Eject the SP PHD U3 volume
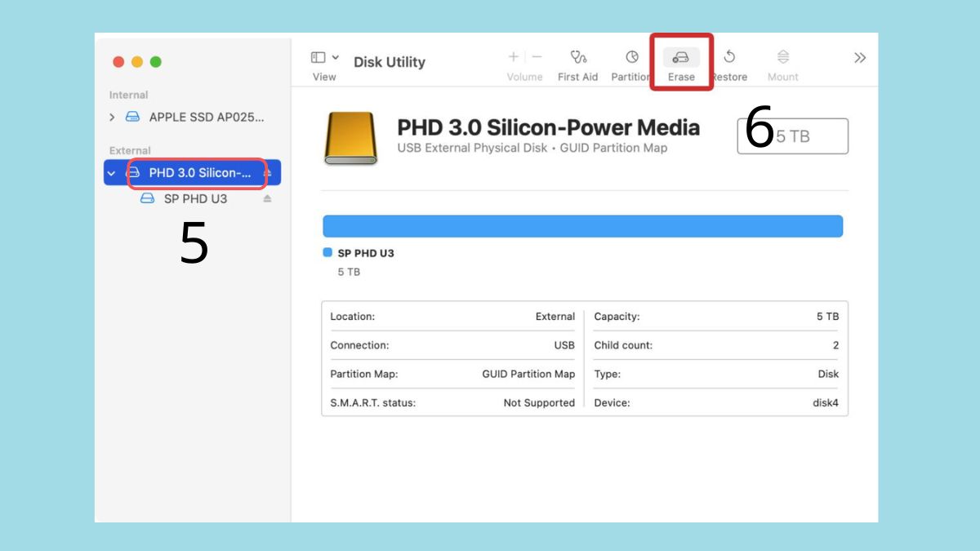The image size is (980, 551). 268,198
